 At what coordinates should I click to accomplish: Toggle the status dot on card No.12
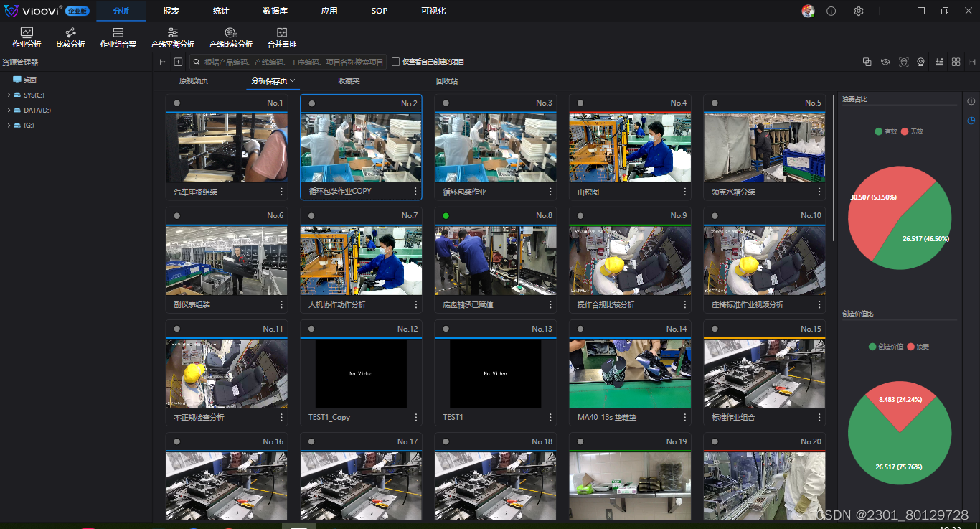pyautogui.click(x=311, y=329)
